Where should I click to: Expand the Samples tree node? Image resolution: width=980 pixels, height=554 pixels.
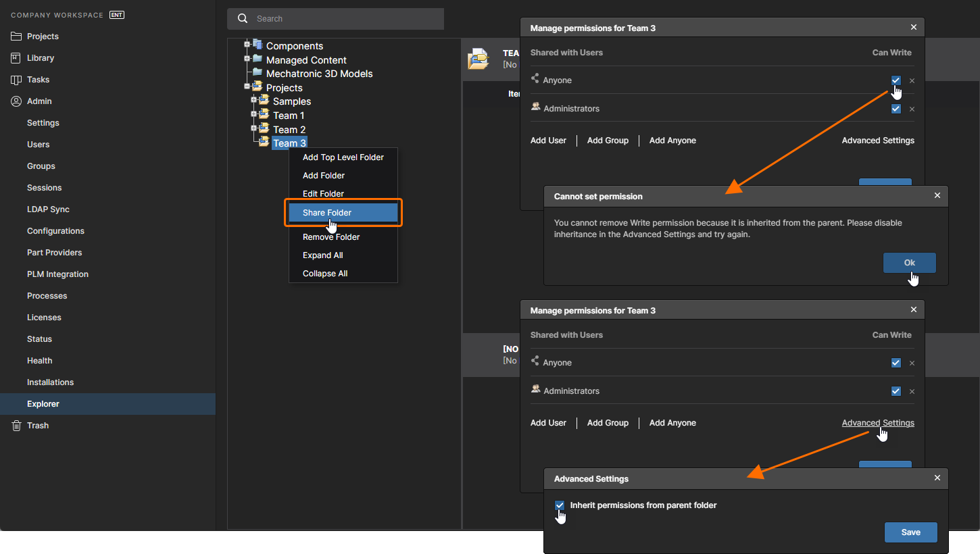[254, 100]
